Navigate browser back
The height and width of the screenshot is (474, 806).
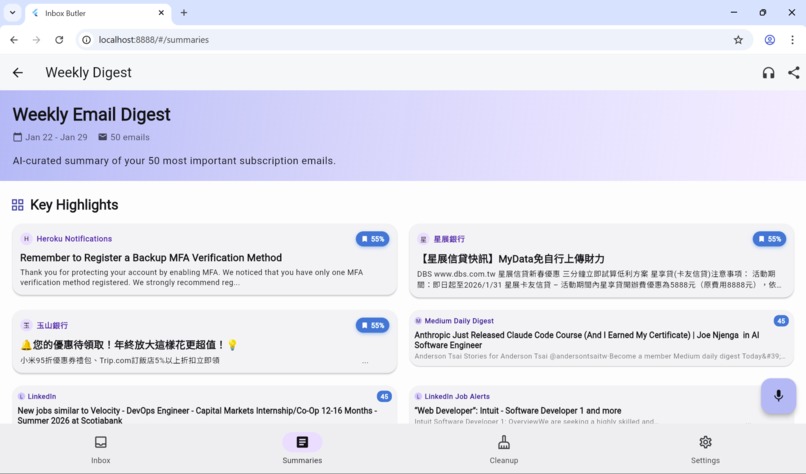pyautogui.click(x=14, y=40)
